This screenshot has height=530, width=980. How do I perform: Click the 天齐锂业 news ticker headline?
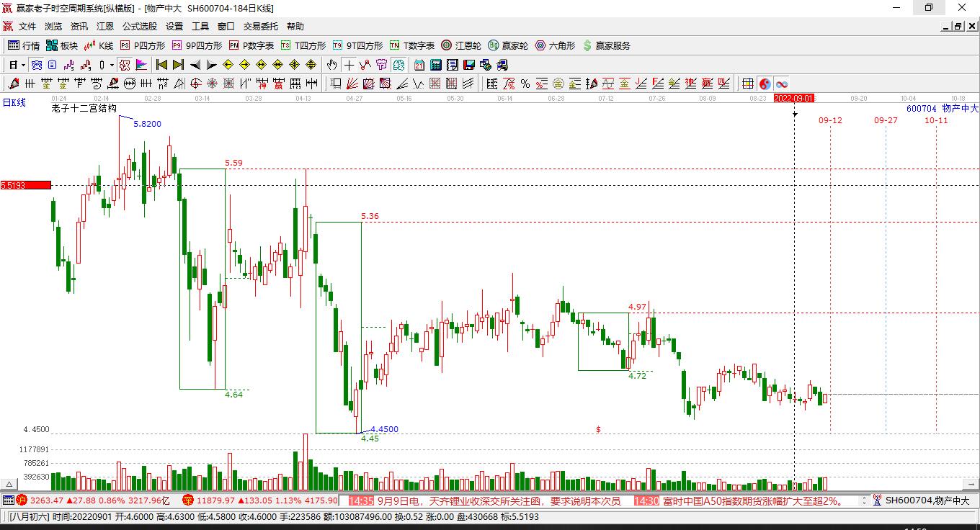[498, 500]
